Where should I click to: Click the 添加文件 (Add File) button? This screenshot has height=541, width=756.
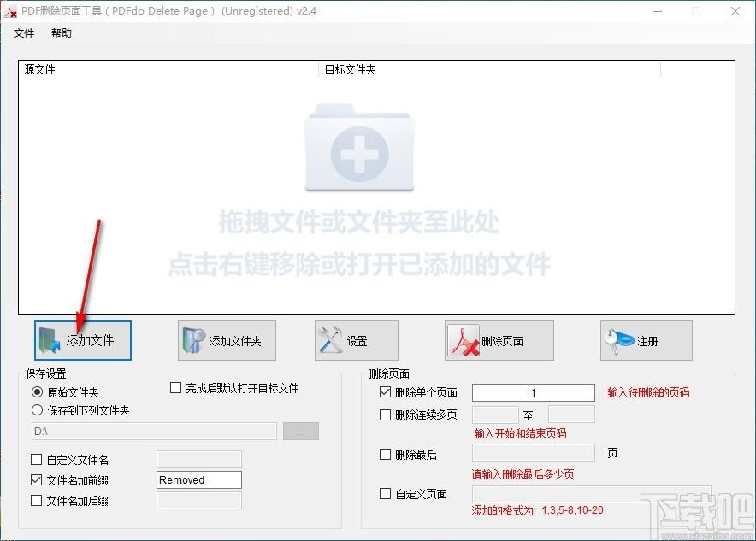(x=82, y=341)
